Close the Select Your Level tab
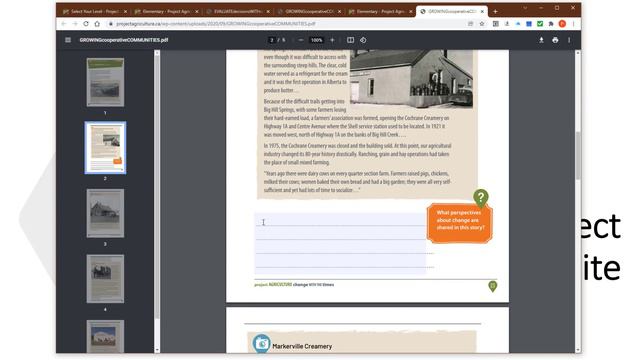Image resolution: width=640 pixels, height=360 pixels. tap(125, 11)
